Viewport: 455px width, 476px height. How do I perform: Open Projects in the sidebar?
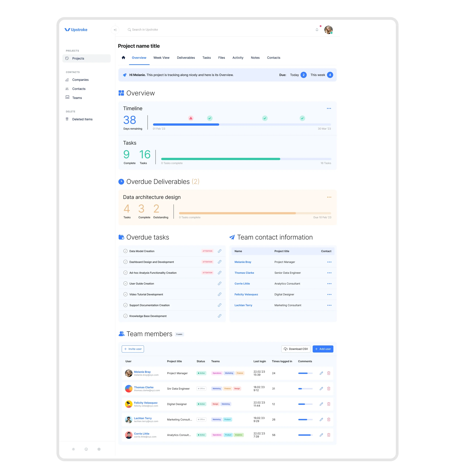tap(86, 58)
